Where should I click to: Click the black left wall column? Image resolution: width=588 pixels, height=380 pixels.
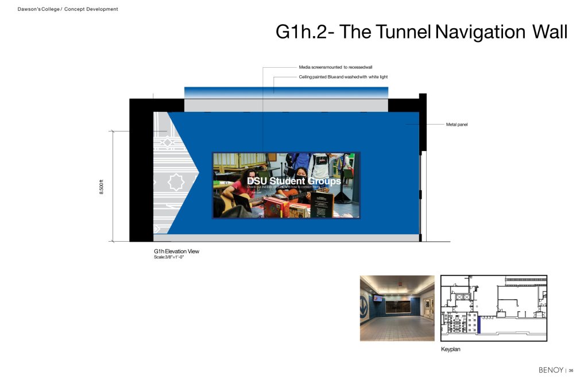point(141,172)
